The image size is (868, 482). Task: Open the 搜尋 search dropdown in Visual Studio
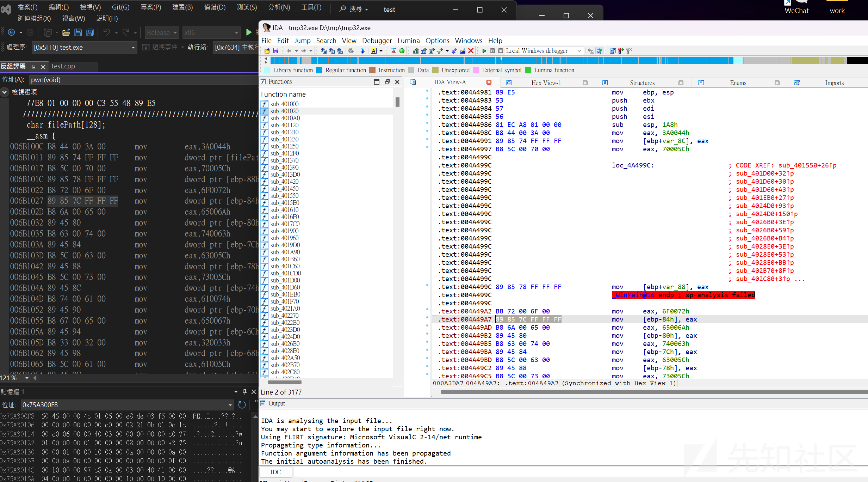pyautogui.click(x=354, y=9)
